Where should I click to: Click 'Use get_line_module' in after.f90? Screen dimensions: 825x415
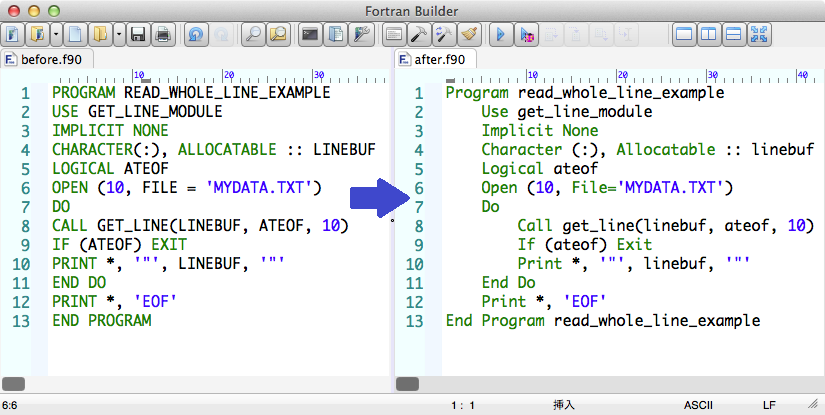pyautogui.click(x=567, y=112)
